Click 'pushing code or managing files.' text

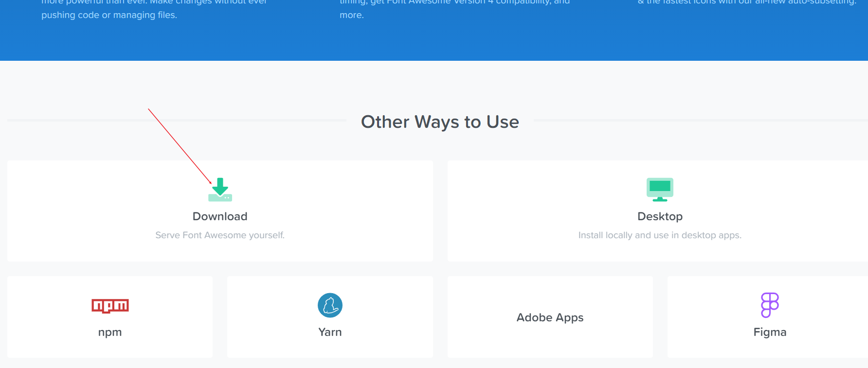[x=109, y=15]
